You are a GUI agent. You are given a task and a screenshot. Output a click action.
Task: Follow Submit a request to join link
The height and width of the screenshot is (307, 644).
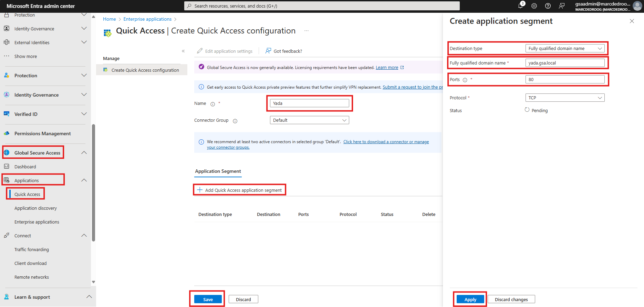click(x=413, y=87)
